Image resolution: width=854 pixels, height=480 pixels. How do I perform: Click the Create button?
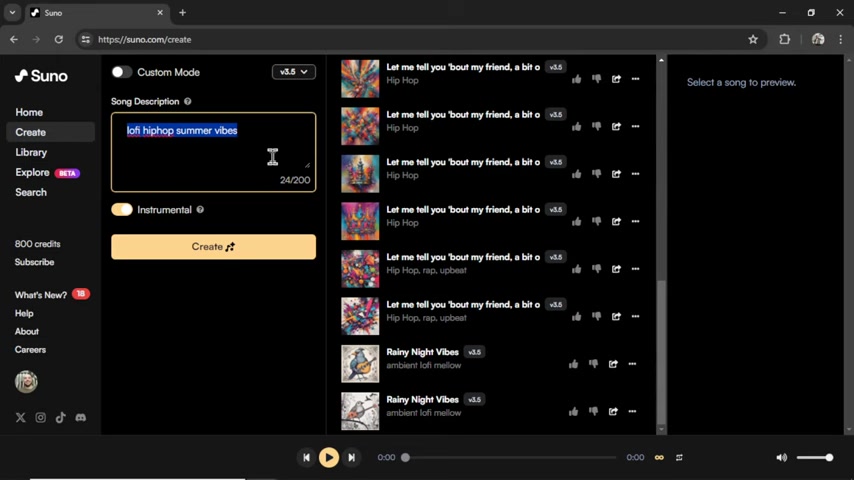coord(214,247)
